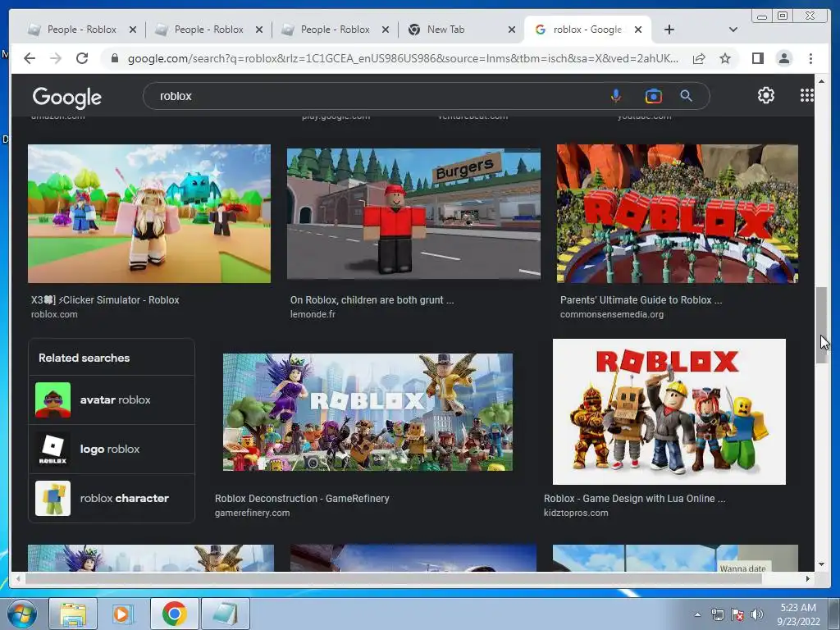
Task: Open the Burgers Roblox image thumbnail
Action: pos(413,213)
